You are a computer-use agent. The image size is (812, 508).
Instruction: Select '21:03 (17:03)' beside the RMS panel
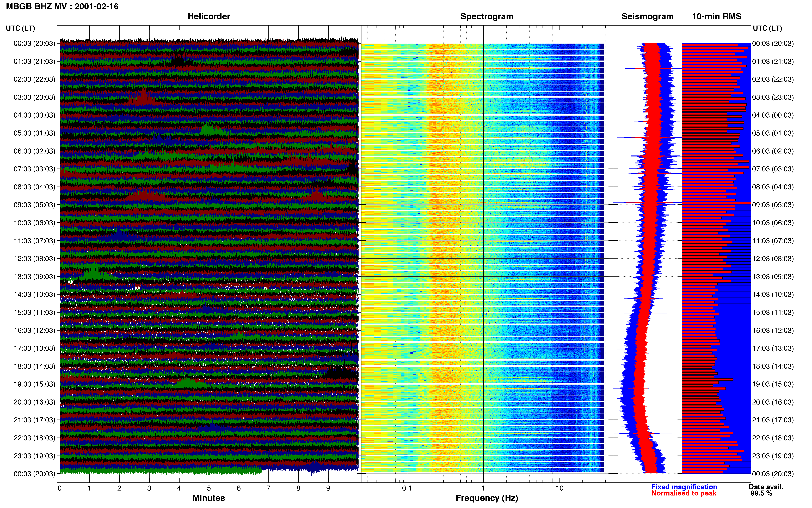tap(773, 420)
